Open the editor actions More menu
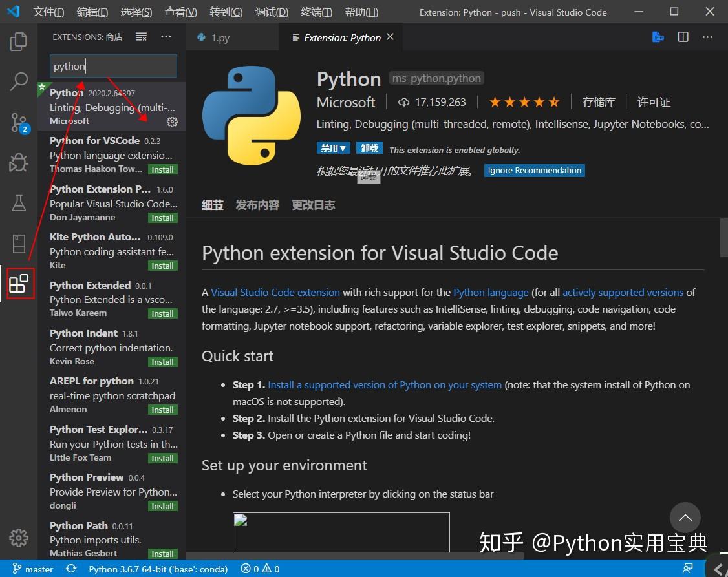The height and width of the screenshot is (577, 728). tap(707, 37)
